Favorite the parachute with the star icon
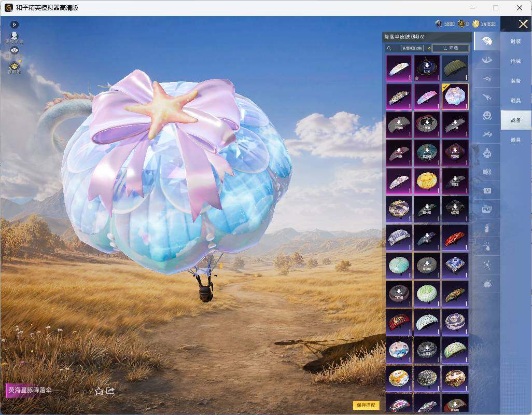532x415 pixels. (x=99, y=391)
